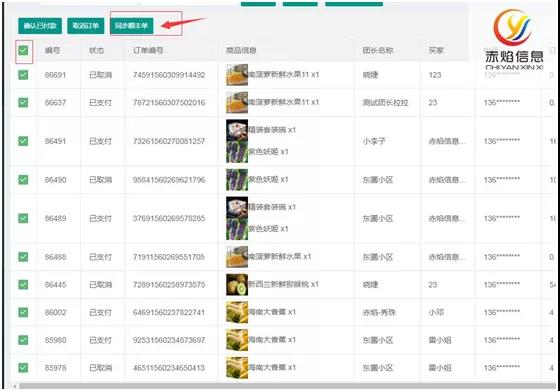Uncheck the checkbox for order 86691
The width and height of the screenshot is (560, 391).
23,75
